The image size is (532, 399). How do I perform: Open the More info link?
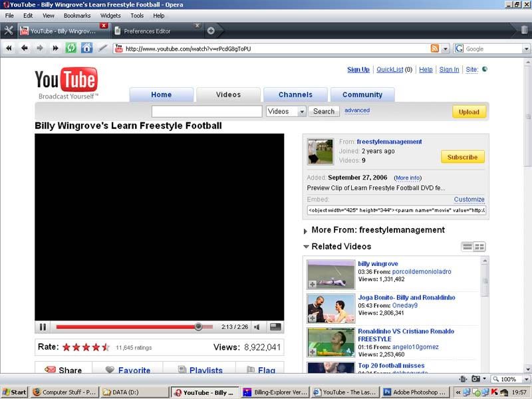(x=408, y=178)
